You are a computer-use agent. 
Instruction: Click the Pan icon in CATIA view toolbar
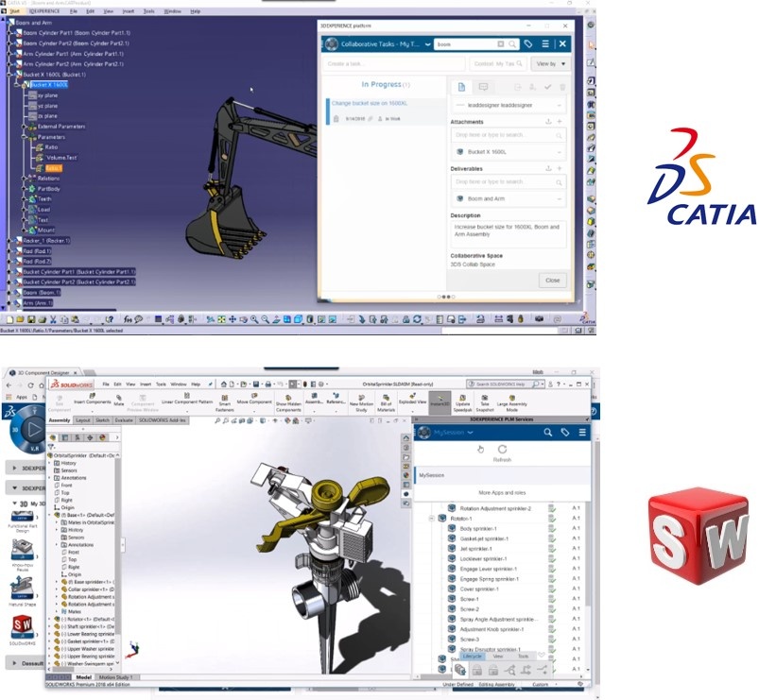pos(233,319)
